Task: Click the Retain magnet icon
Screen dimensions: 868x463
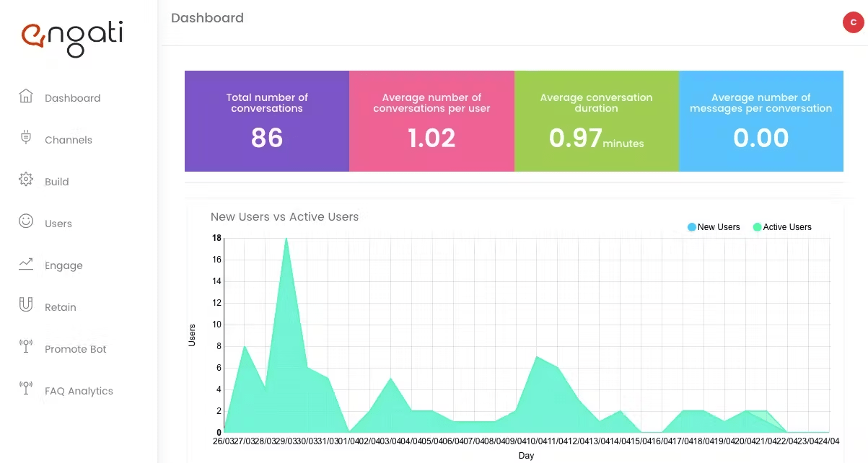Action: [26, 305]
